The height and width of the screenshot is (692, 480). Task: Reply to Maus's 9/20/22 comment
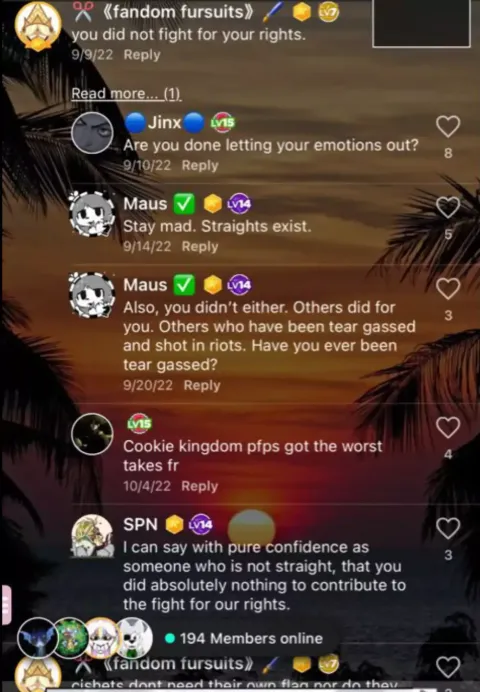click(202, 385)
